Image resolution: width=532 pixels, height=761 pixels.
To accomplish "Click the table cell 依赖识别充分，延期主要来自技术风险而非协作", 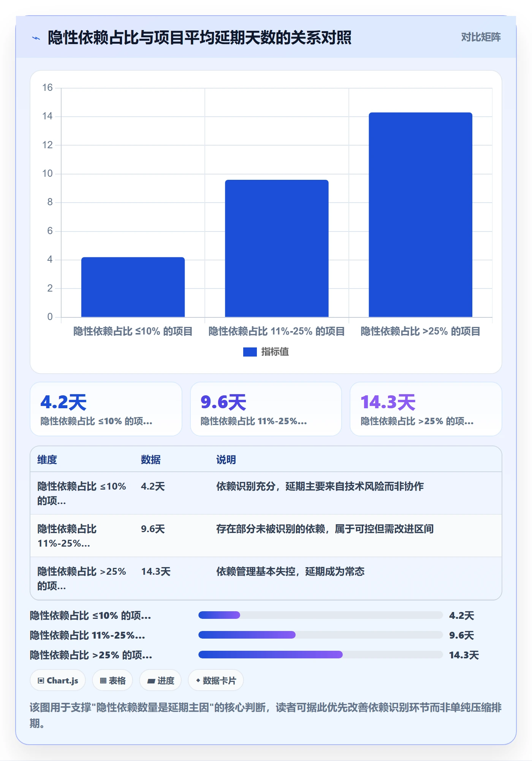I will (320, 486).
